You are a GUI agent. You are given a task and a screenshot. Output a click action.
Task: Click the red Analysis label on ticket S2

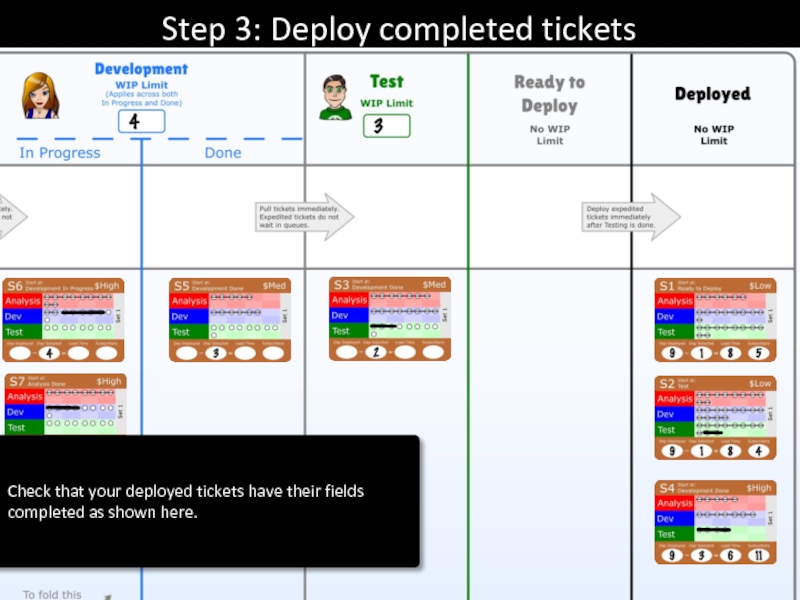[x=674, y=398]
